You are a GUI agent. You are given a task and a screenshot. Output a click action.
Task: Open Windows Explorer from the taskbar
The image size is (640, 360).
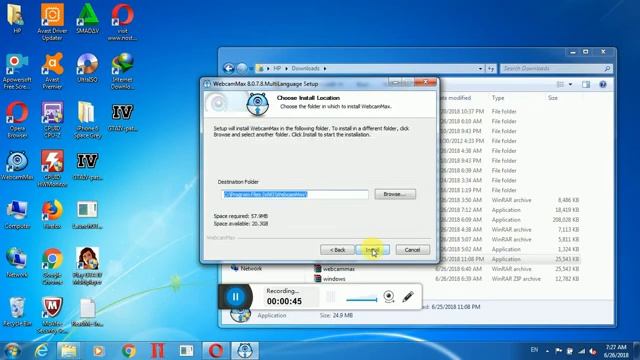[69, 351]
